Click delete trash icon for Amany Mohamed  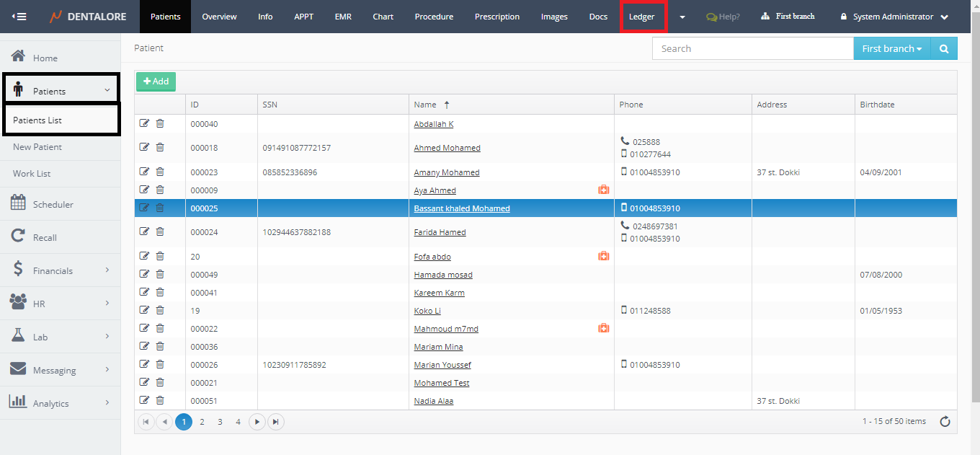pyautogui.click(x=160, y=172)
